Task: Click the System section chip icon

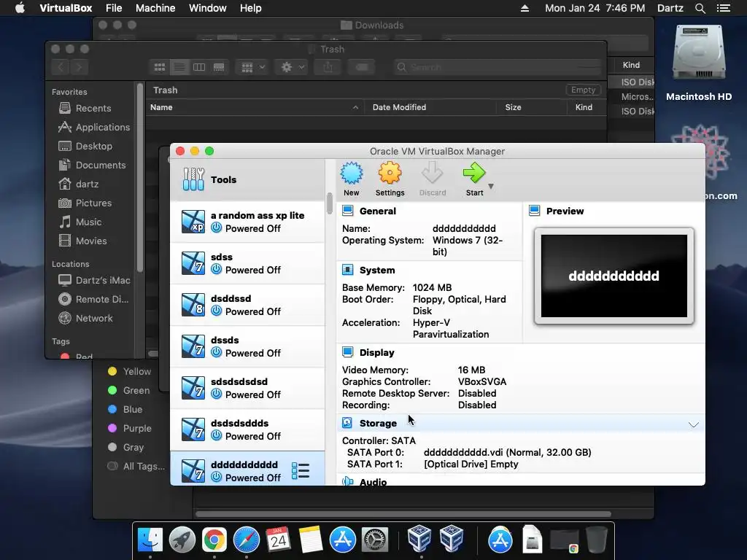Action: click(348, 270)
